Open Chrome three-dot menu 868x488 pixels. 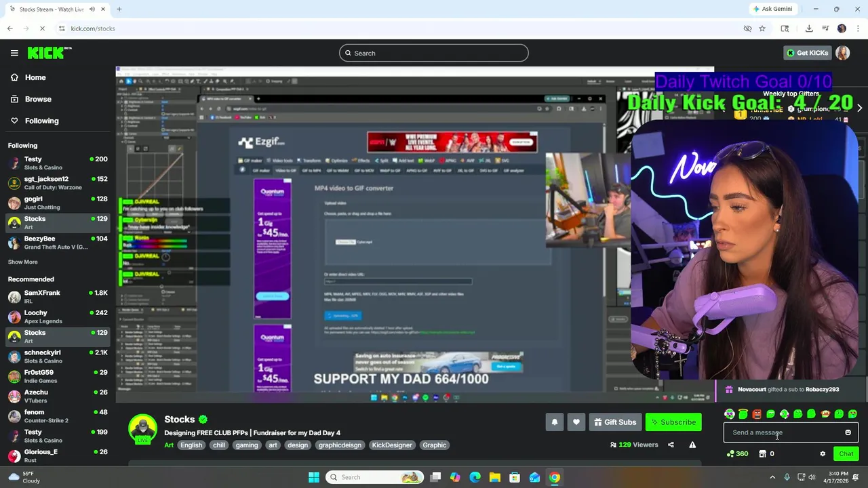click(x=858, y=28)
